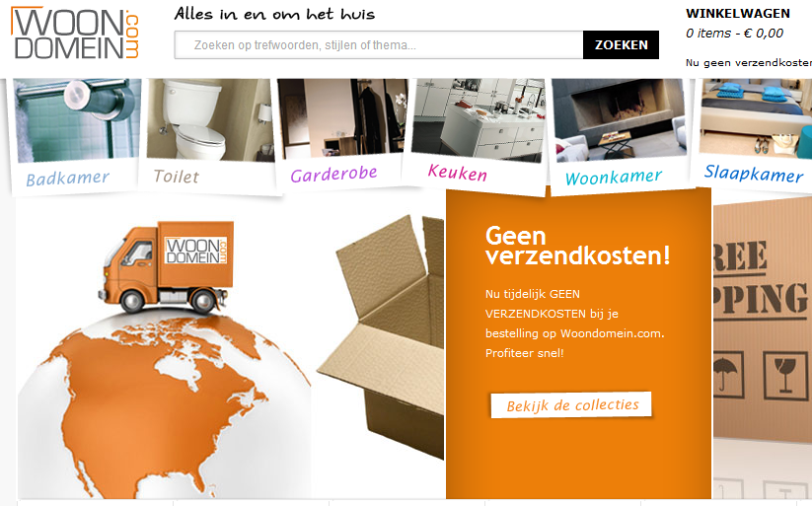Click the Nu geen verzendkosten notice
This screenshot has width=812, height=506.
[x=748, y=63]
